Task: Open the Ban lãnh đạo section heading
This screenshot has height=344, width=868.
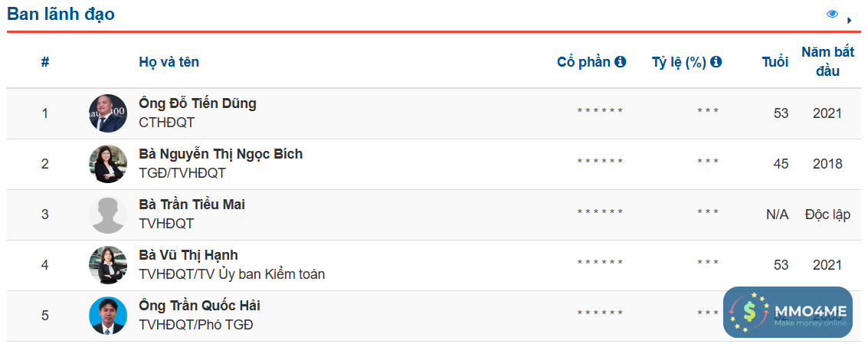Action: [x=61, y=14]
